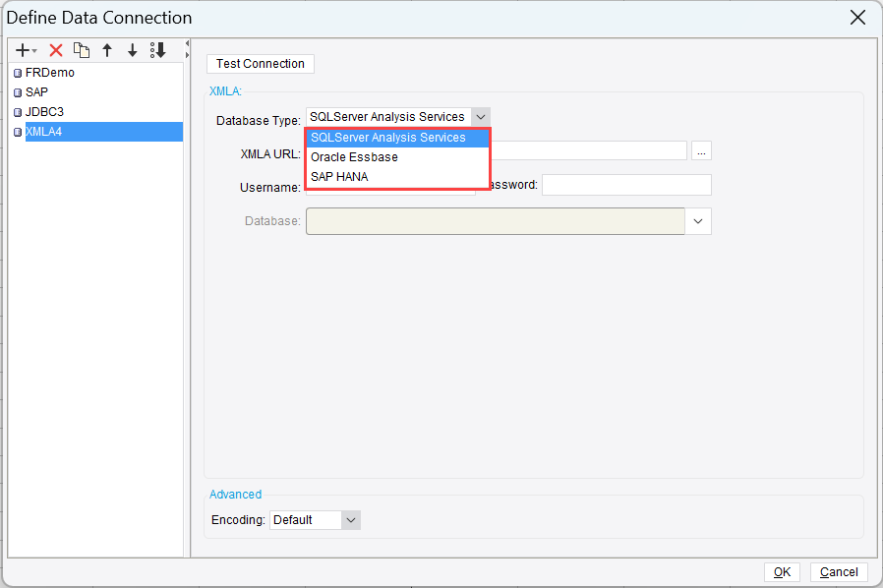Click the sort connections icon
Screen dimensions: 883x588
(158, 50)
